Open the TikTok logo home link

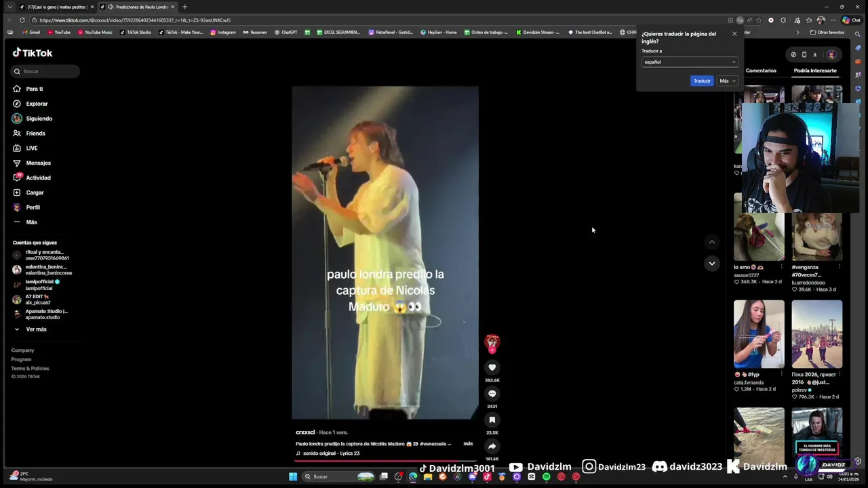pos(33,53)
